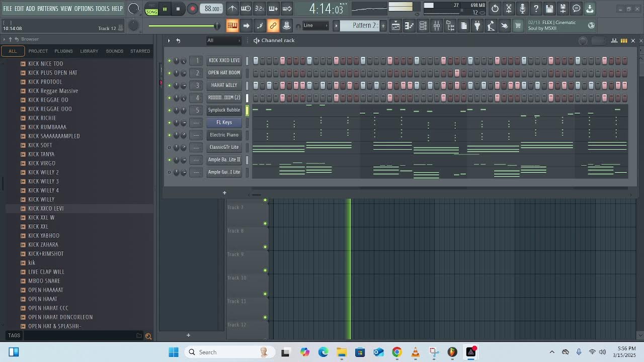Open the chat bubble icon
This screenshot has height=362, width=644.
577,9
